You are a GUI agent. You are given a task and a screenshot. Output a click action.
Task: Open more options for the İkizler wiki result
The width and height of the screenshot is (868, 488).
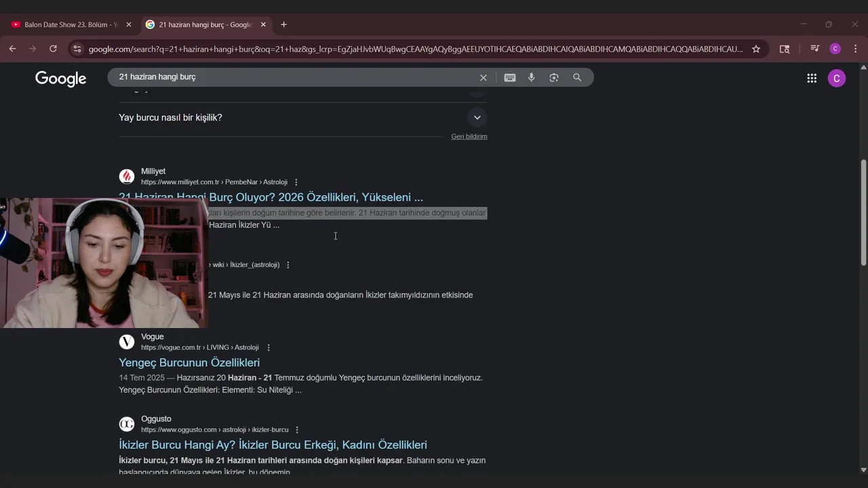click(288, 265)
